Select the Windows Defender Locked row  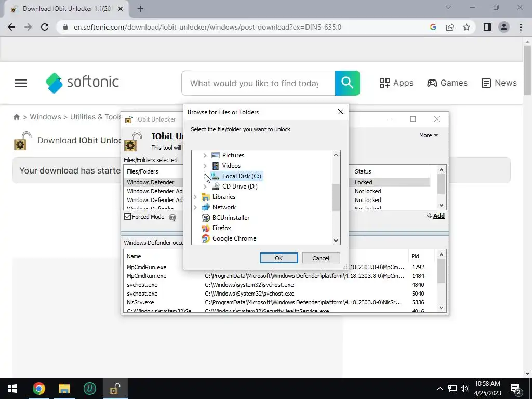(x=277, y=182)
